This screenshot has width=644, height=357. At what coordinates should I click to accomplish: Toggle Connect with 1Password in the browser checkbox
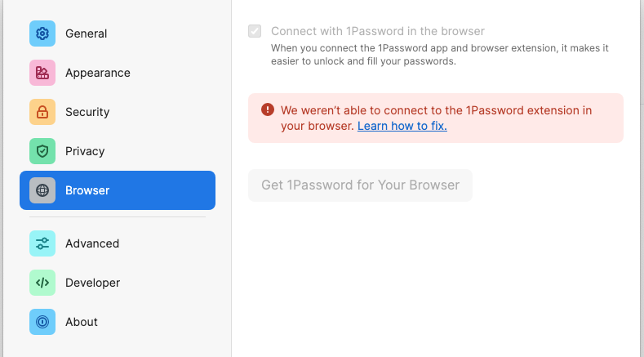[x=255, y=32]
